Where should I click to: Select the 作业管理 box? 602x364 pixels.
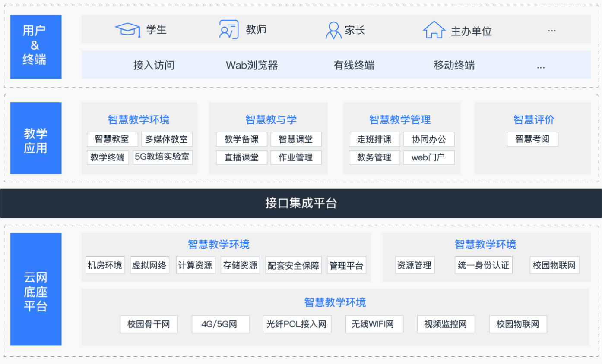tap(296, 157)
